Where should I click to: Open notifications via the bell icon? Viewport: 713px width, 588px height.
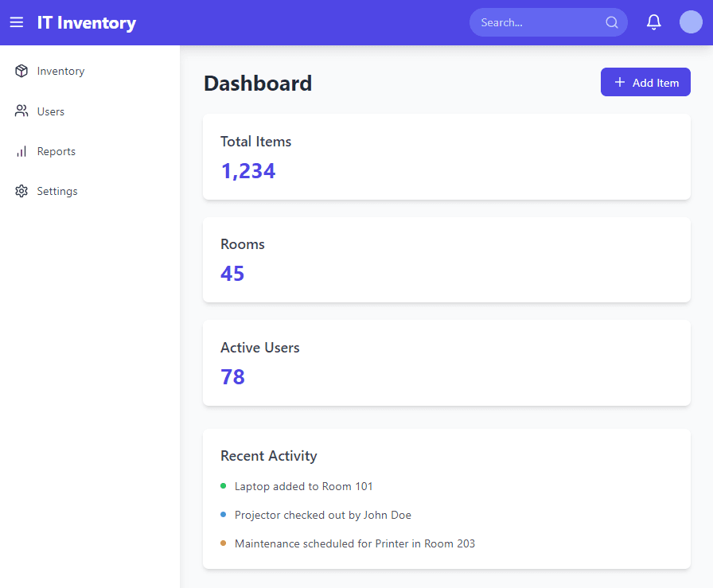[x=653, y=22]
